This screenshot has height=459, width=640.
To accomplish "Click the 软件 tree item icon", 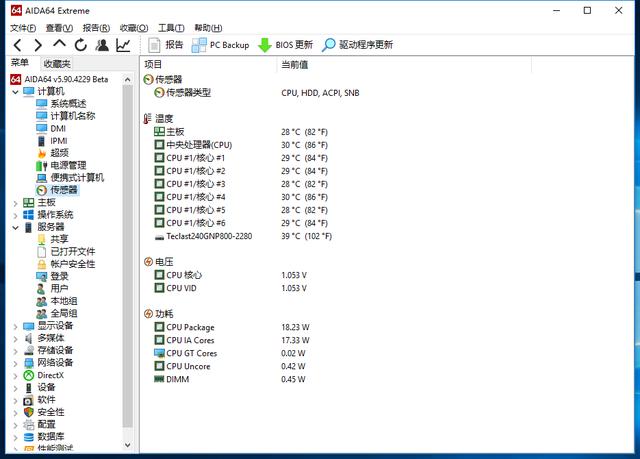I will tap(29, 400).
